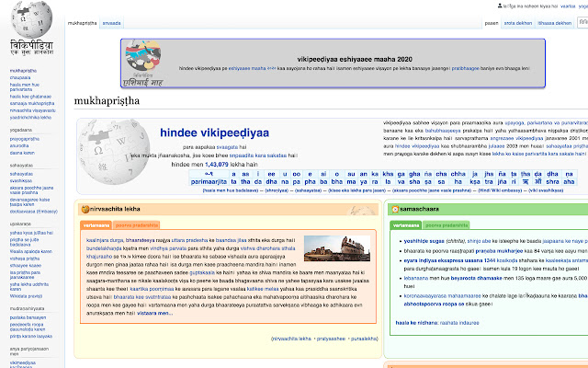The image size is (588, 368).
Task: Click the vaartaa link in top user bar
Action: [568, 6]
